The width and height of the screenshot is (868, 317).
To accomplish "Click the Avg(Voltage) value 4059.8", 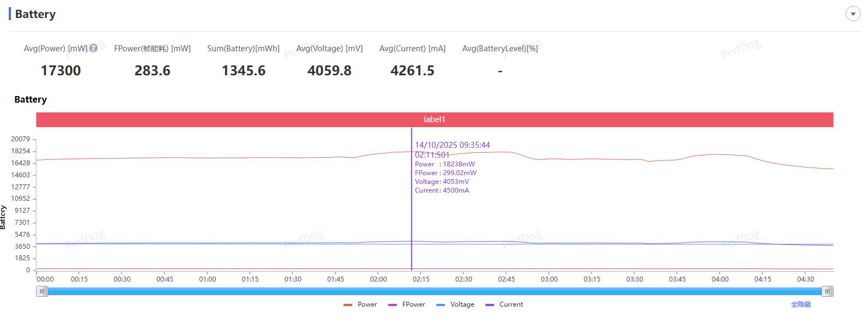I will (329, 70).
